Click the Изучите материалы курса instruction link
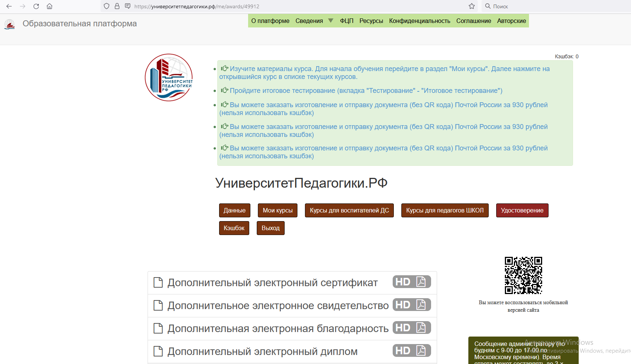The height and width of the screenshot is (364, 631). click(x=384, y=73)
